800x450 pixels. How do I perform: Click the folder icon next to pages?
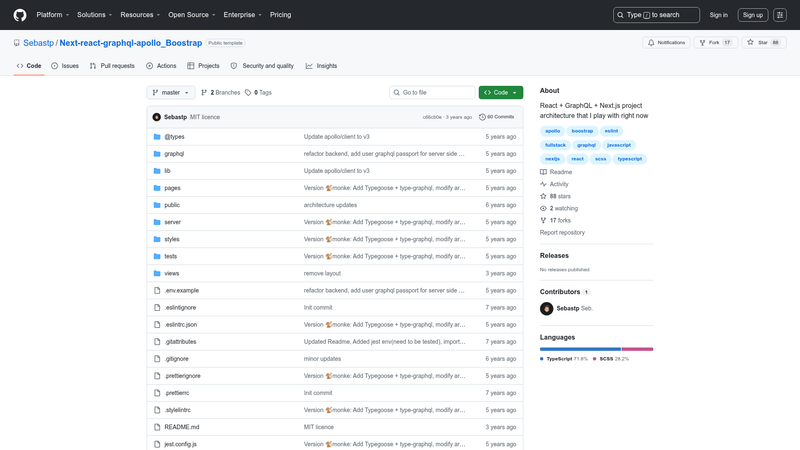(157, 188)
